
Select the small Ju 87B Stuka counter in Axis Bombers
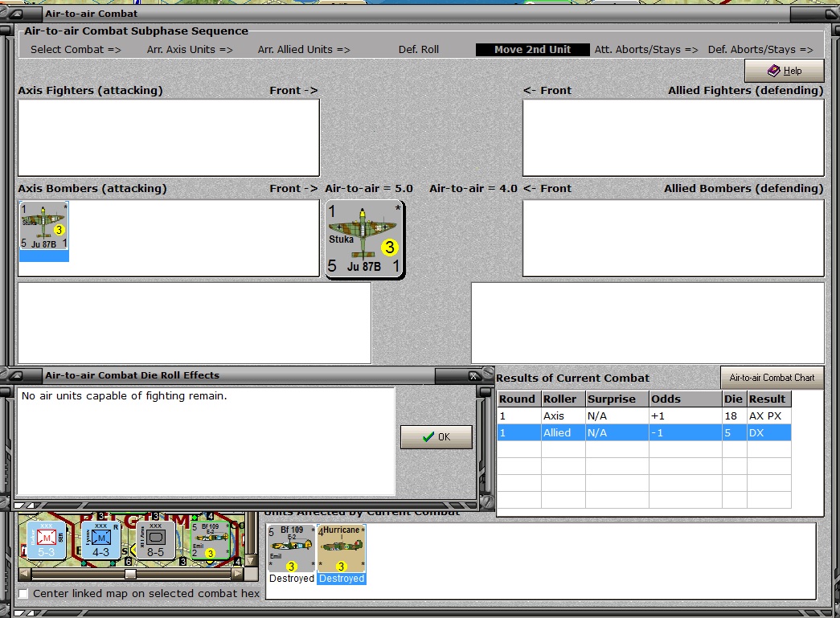pyautogui.click(x=44, y=231)
